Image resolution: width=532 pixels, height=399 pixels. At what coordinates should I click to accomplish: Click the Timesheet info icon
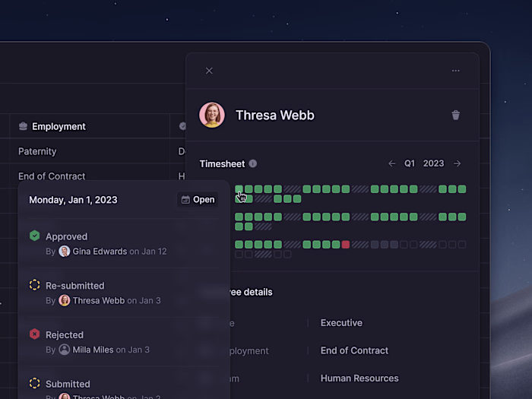[x=253, y=163]
